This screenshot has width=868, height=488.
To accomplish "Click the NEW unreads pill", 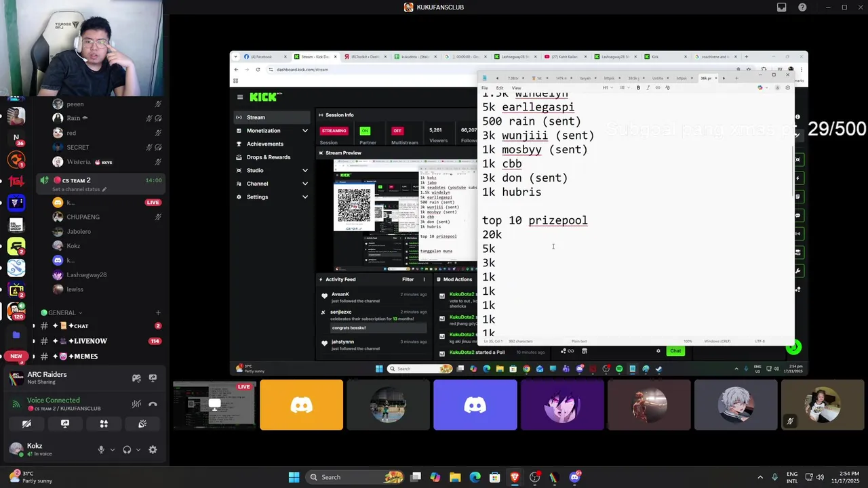I will (16, 356).
